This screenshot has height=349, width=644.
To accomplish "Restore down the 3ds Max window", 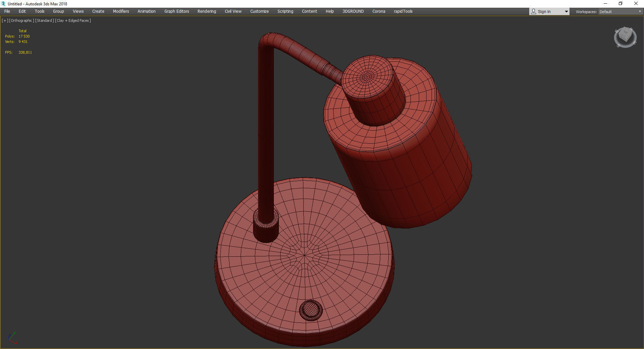I will pos(621,4).
